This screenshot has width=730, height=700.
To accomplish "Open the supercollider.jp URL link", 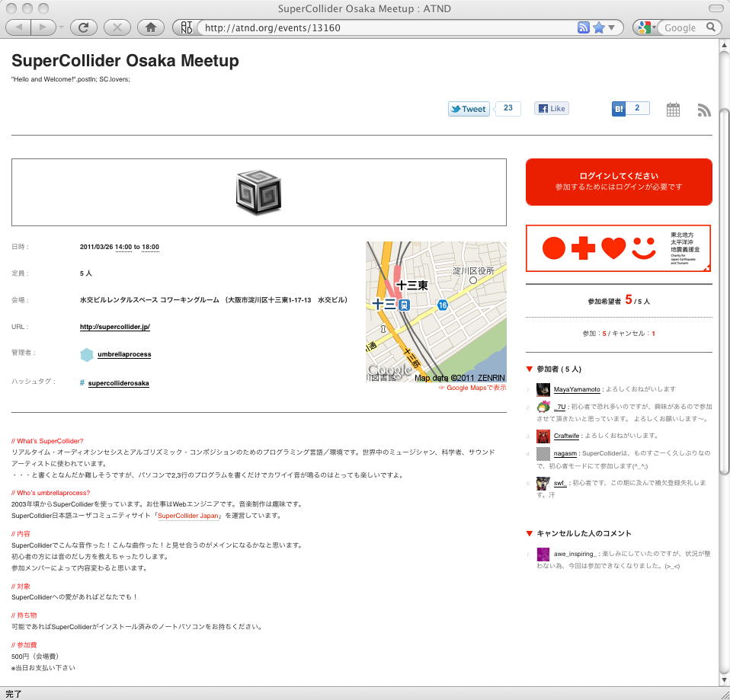I will [x=115, y=327].
